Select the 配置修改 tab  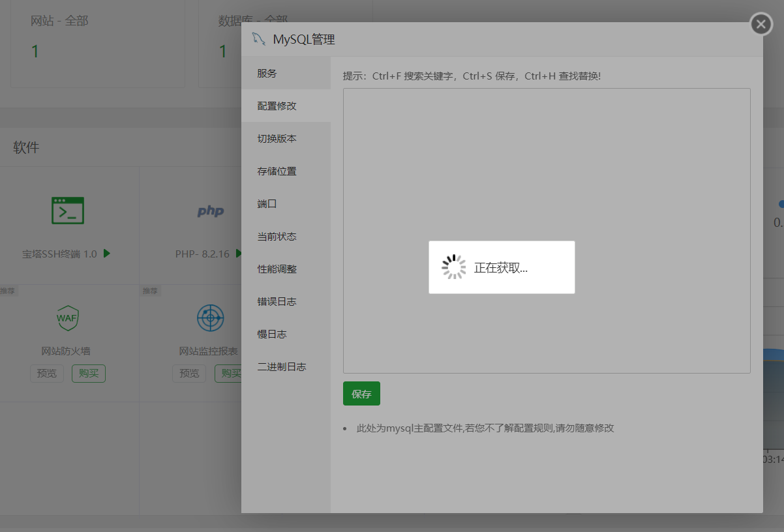click(286, 106)
